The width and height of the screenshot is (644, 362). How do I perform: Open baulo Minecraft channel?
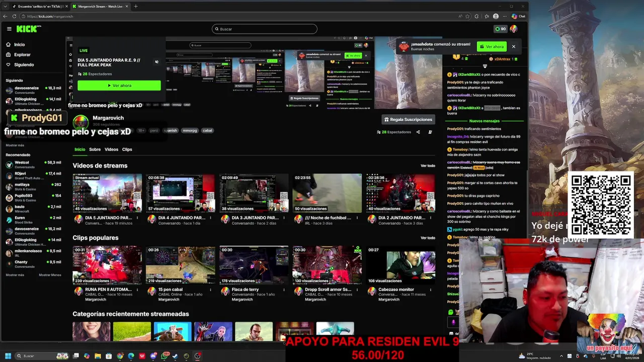tap(33, 209)
